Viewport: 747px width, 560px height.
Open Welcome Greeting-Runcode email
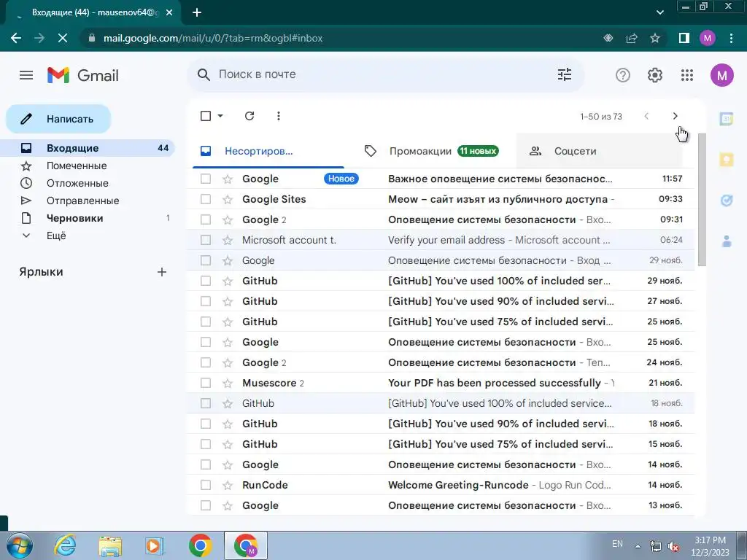click(440, 485)
